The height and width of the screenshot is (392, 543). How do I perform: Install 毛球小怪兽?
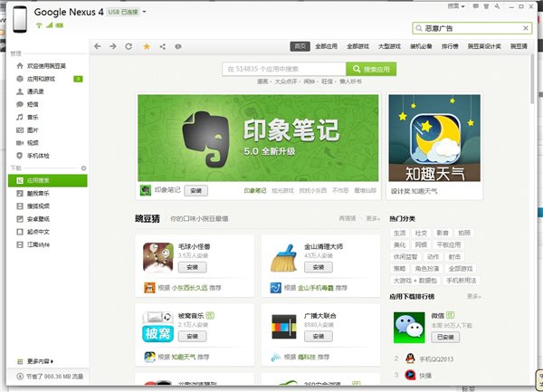[x=192, y=267]
